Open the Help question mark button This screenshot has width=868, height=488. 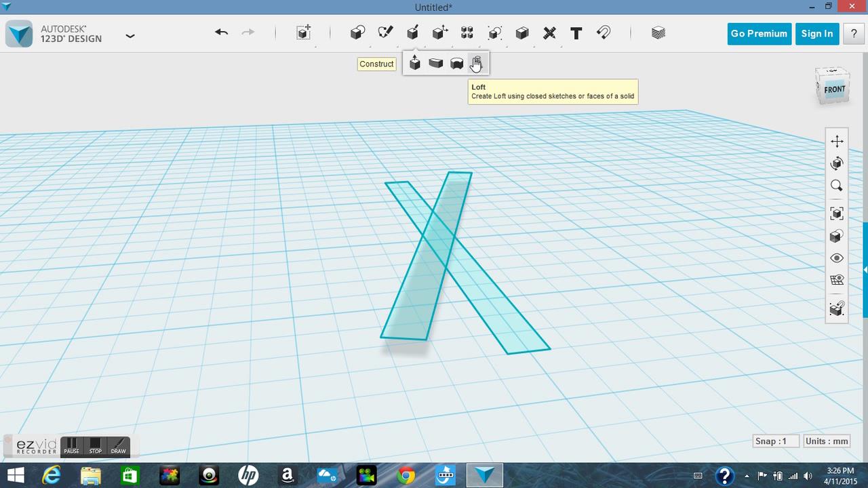pyautogui.click(x=854, y=34)
